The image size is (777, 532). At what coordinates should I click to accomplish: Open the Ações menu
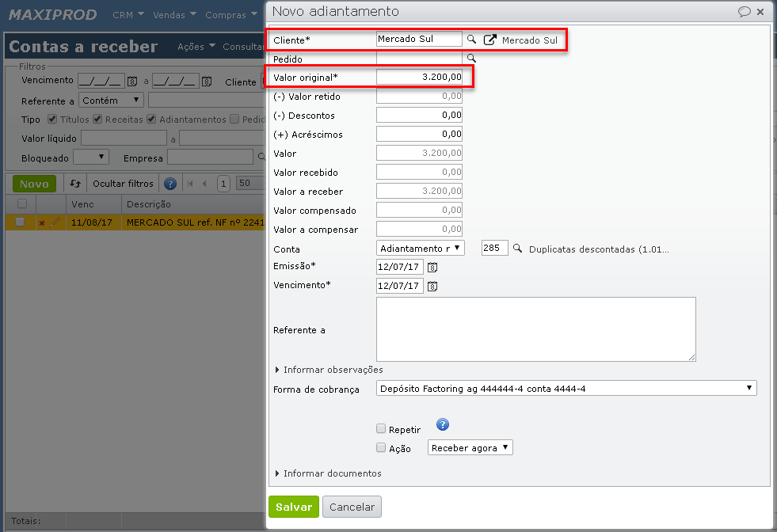[196, 47]
